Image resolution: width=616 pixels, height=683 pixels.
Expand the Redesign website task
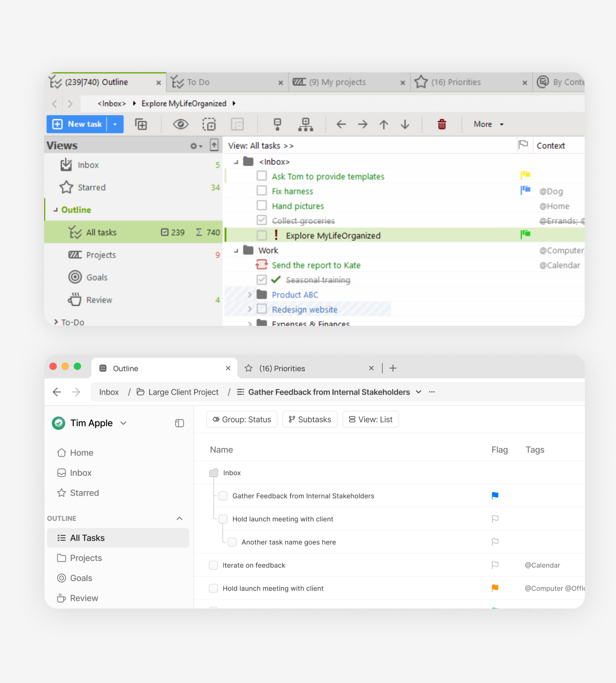[x=250, y=309]
